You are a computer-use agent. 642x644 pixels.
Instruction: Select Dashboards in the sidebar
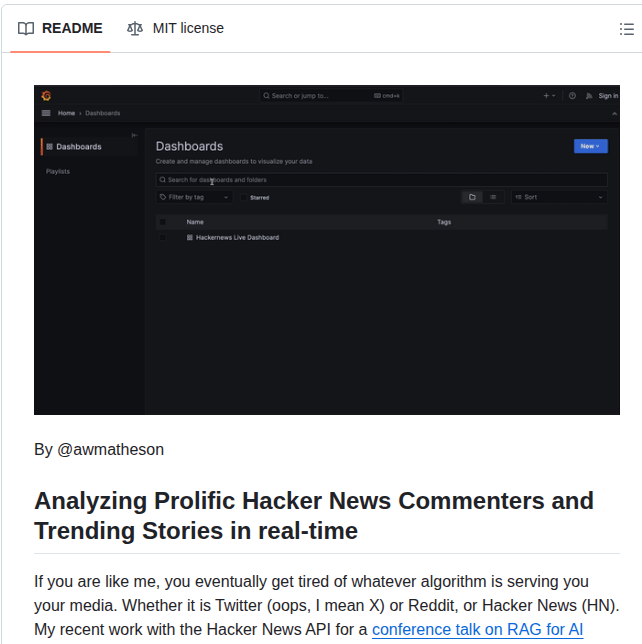coord(90,147)
